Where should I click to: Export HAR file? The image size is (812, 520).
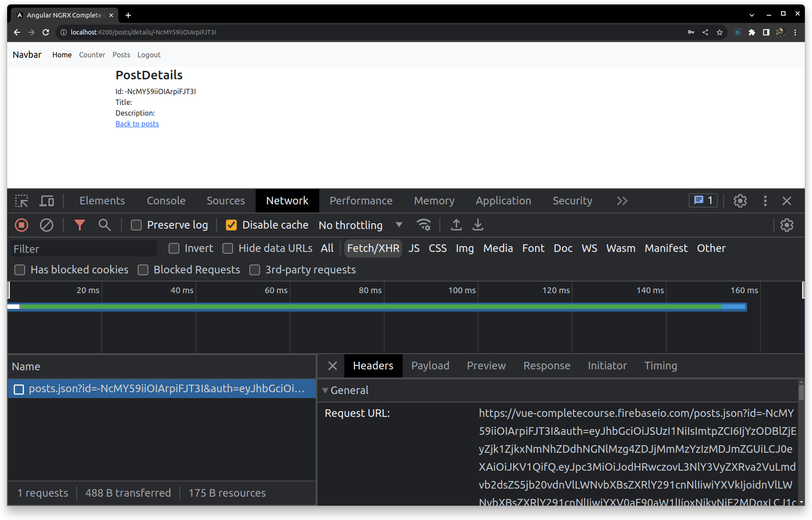click(478, 225)
